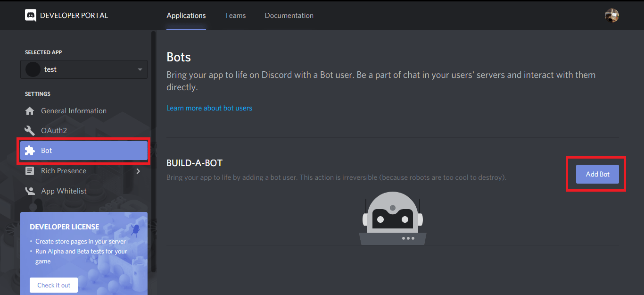Image resolution: width=644 pixels, height=295 pixels.
Task: Click the sidebar vertical scrollbar
Action: pyautogui.click(x=153, y=151)
